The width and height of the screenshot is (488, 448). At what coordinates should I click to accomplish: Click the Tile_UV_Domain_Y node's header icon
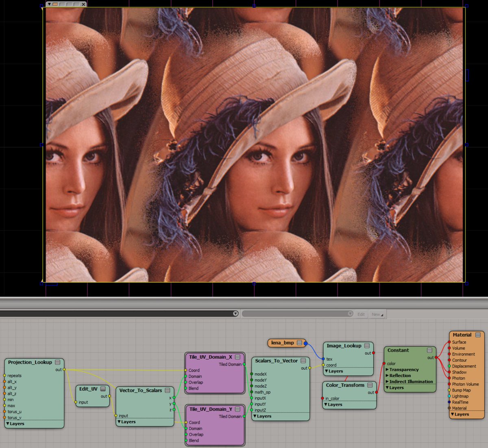click(x=238, y=409)
